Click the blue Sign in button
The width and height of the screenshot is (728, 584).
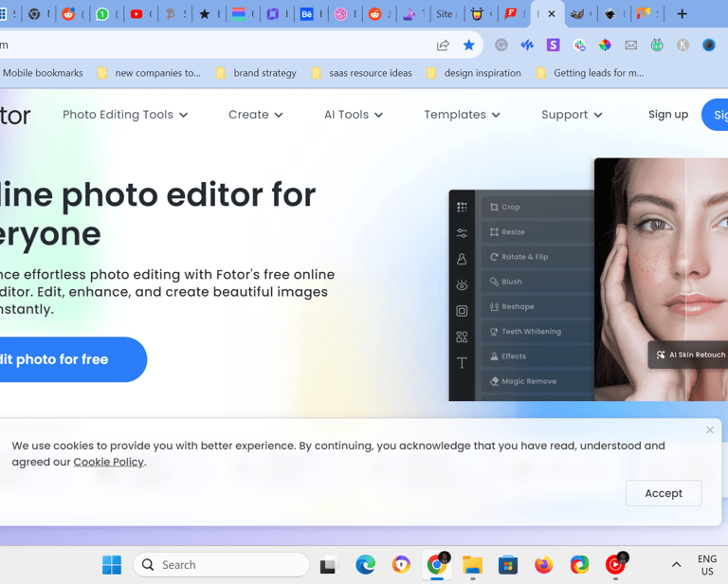click(715, 115)
